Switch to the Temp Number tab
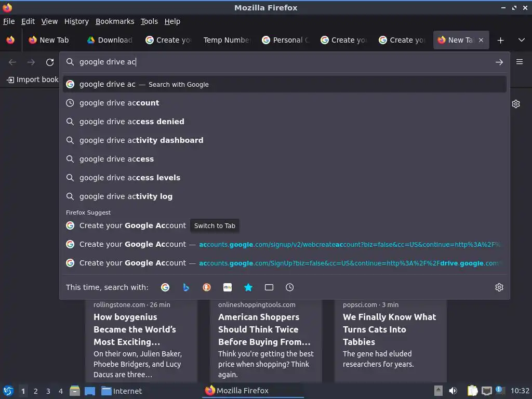The width and height of the screenshot is (532, 399). click(227, 40)
